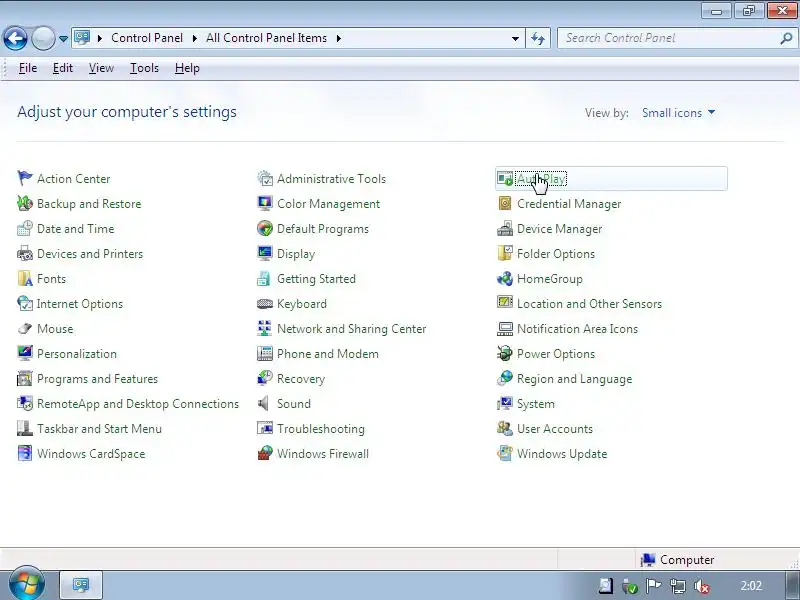Click the Back navigation button
This screenshot has width=800, height=600.
[16, 38]
